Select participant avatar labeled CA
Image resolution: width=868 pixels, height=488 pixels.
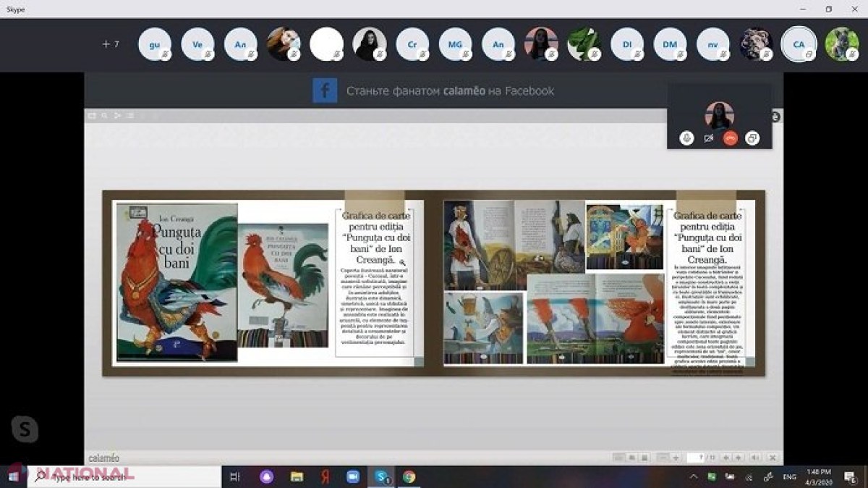point(799,44)
